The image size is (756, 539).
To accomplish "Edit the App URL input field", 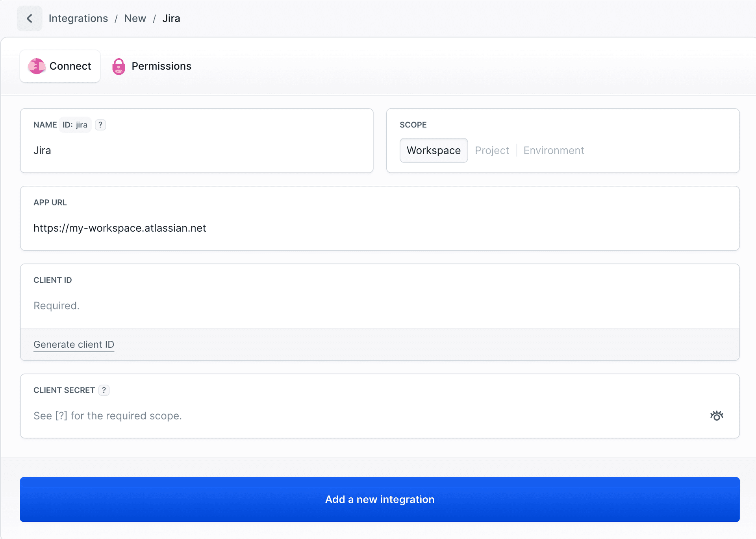I will [380, 228].
